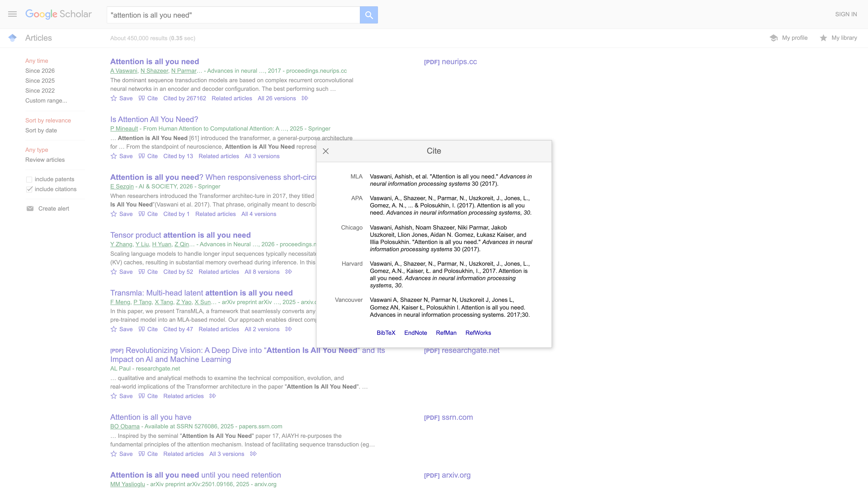Image resolution: width=868 pixels, height=488 pixels.
Task: Enable the include patents checkbox
Action: [x=29, y=179]
